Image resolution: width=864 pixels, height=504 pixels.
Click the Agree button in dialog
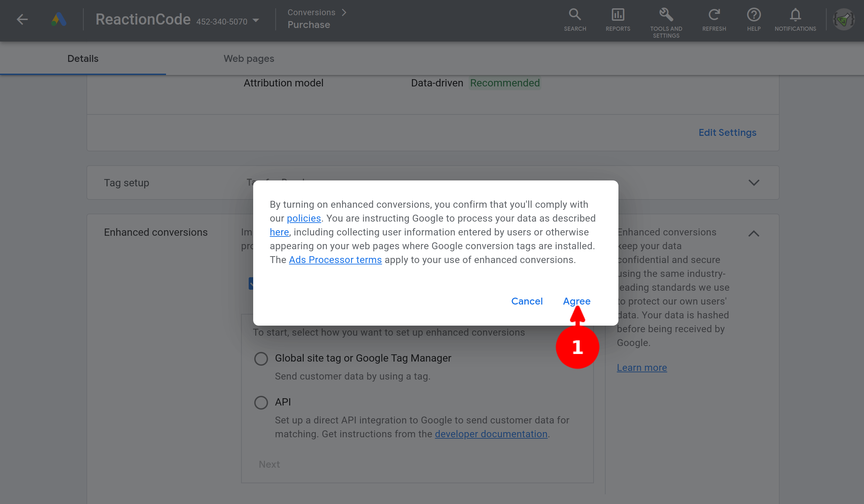click(577, 301)
